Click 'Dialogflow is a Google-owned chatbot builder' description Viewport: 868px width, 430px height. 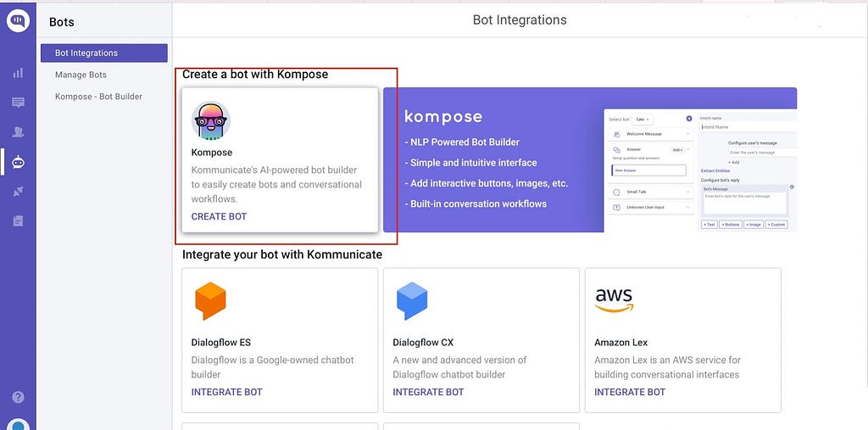[x=272, y=367]
